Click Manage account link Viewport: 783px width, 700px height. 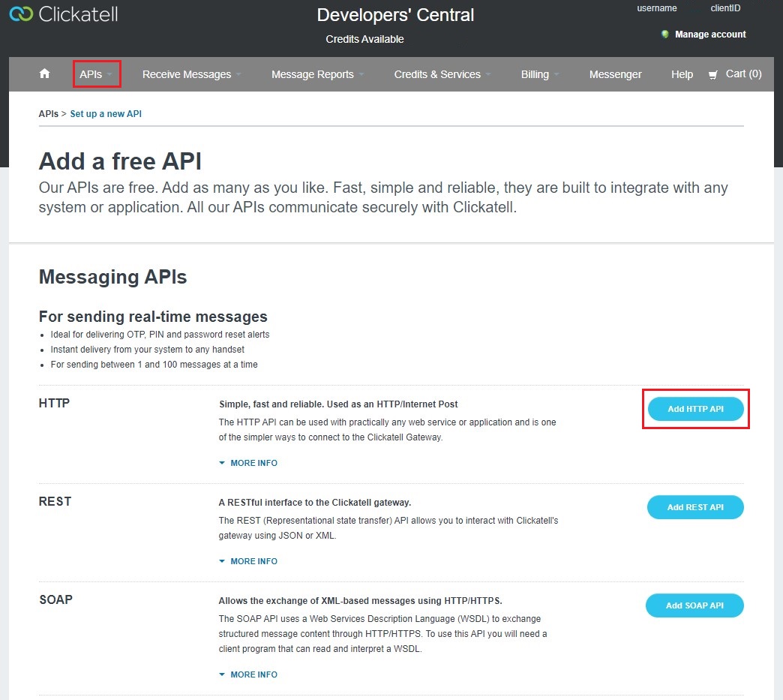click(710, 34)
